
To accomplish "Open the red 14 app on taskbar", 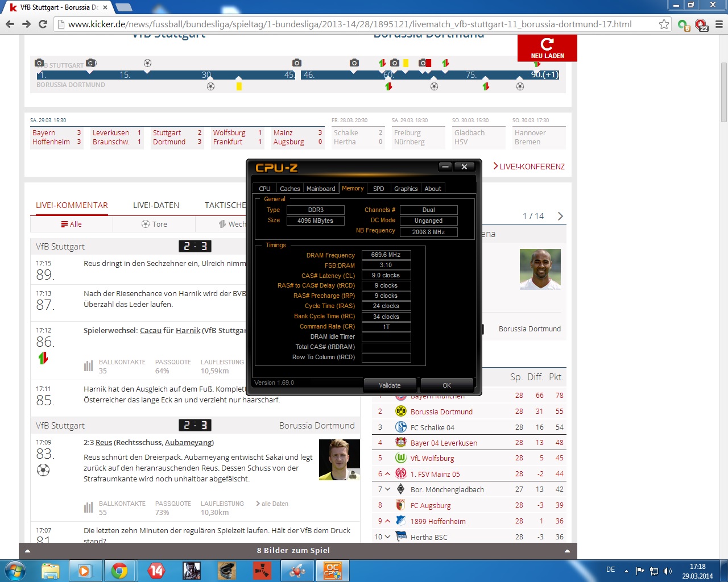I will [156, 571].
